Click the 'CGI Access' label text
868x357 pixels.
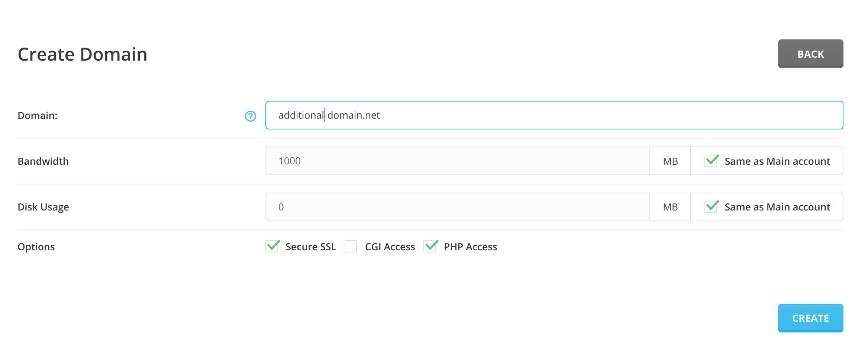pyautogui.click(x=390, y=247)
